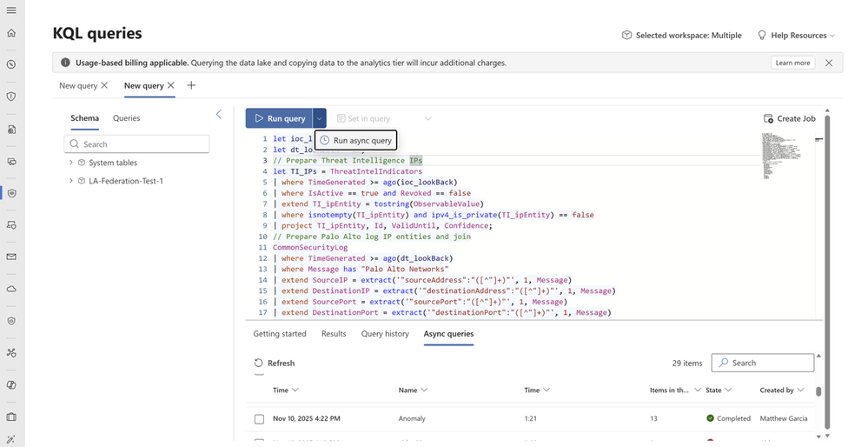Add a new query tab
This screenshot has width=868, height=447.
click(191, 85)
